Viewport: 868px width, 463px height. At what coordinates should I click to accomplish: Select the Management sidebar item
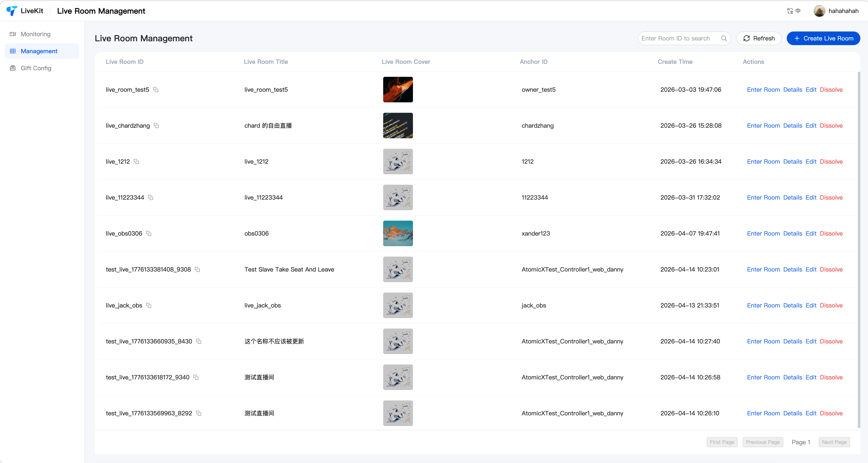pos(39,51)
